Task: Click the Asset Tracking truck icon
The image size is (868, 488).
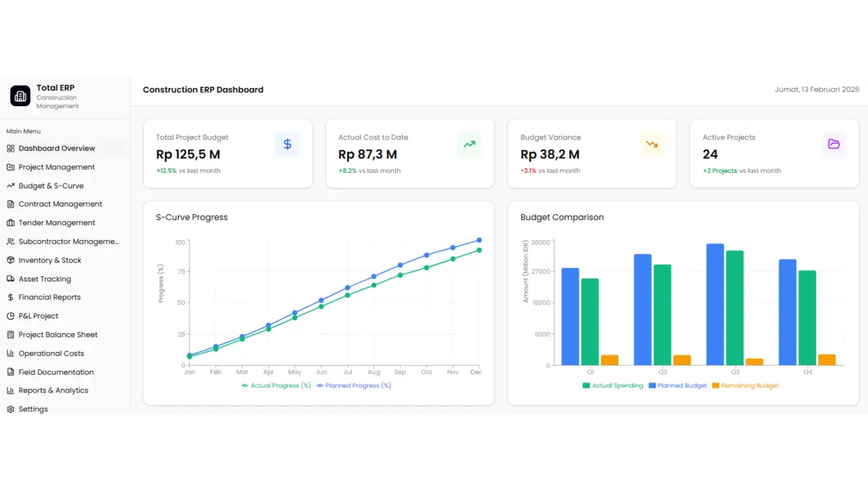Action: click(11, 279)
